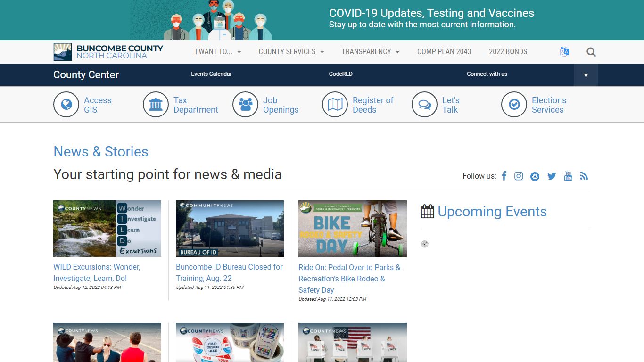Screen dimensions: 644x362
Task: Open the translate language icon
Action: point(564,52)
